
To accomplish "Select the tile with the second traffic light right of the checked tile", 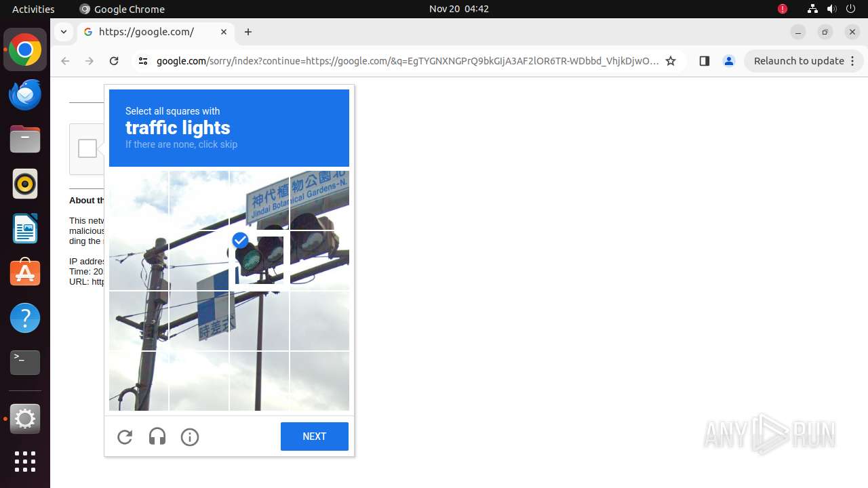I will [x=319, y=260].
